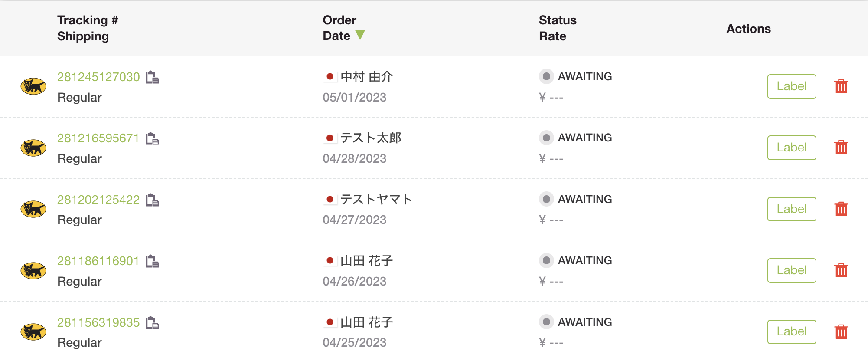Delete the 04/28/2023 shipment with trash icon
This screenshot has height=361, width=868.
click(x=841, y=148)
